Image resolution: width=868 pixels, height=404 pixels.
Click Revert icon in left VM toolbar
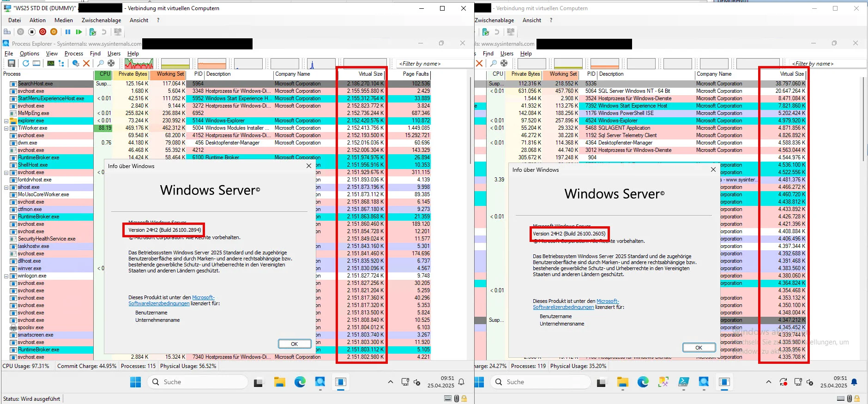(x=104, y=32)
